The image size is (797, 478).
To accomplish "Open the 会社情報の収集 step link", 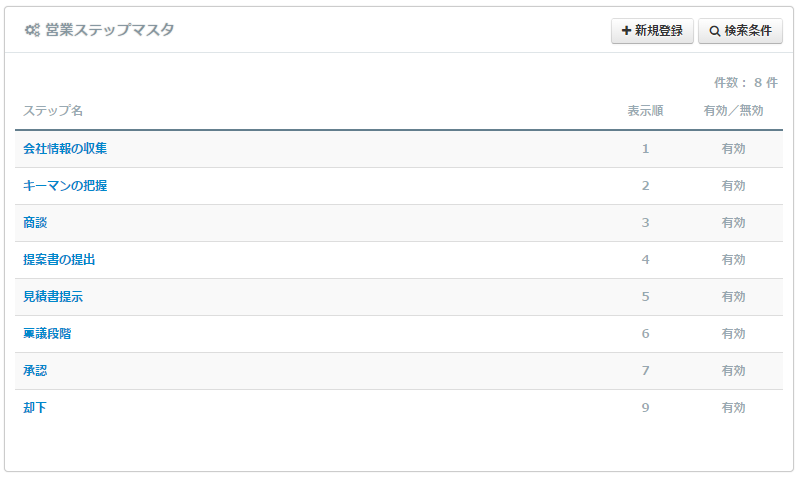I will click(65, 149).
